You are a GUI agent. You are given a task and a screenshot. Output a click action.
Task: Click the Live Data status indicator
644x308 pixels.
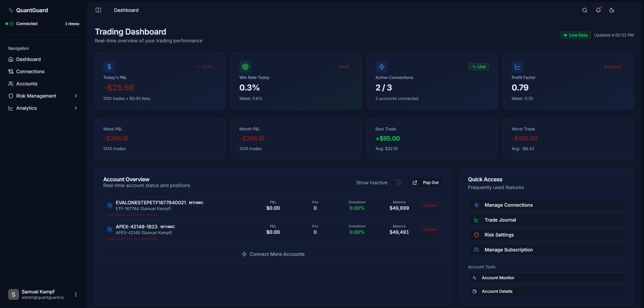(x=575, y=35)
